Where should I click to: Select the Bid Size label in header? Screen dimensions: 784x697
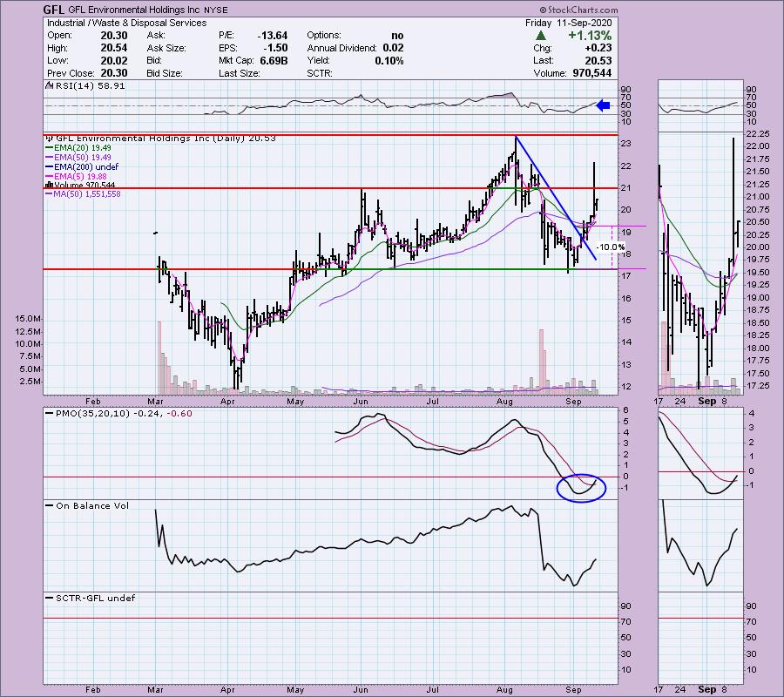[x=164, y=73]
